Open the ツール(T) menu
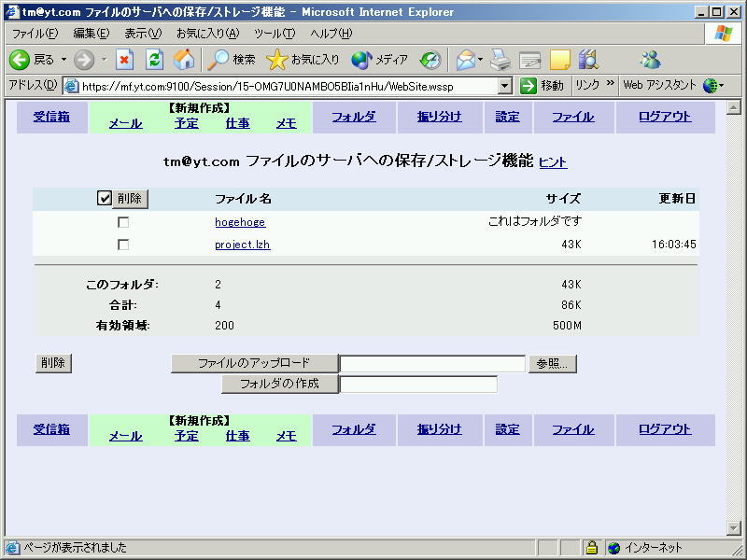 (x=275, y=34)
